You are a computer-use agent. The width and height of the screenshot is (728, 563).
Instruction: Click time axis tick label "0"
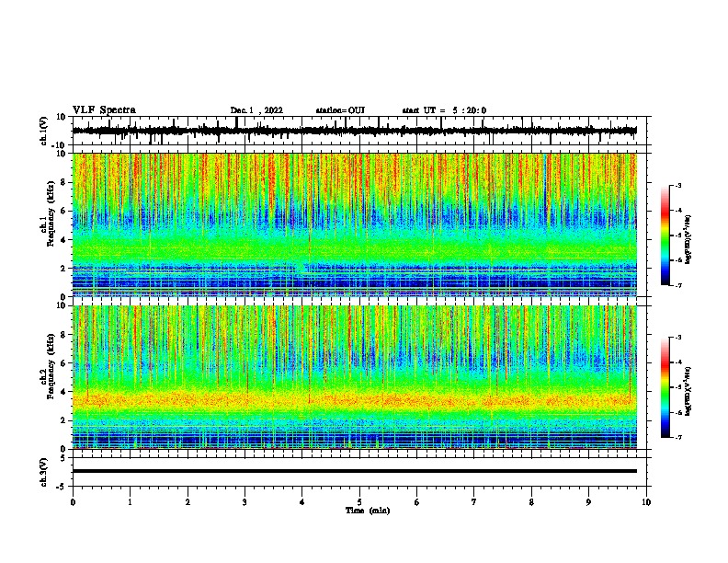(x=73, y=502)
